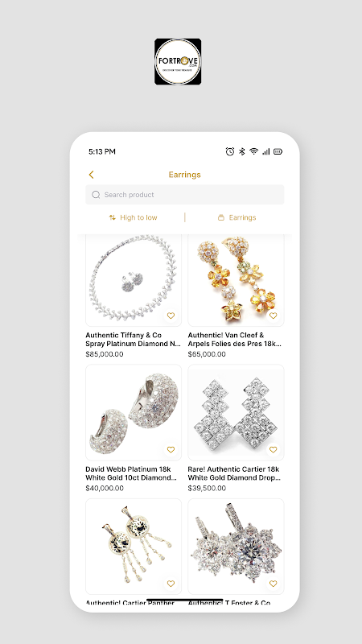This screenshot has height=644, width=362.
Task: Open the David Webb pave earrings thumbnail
Action: (134, 412)
